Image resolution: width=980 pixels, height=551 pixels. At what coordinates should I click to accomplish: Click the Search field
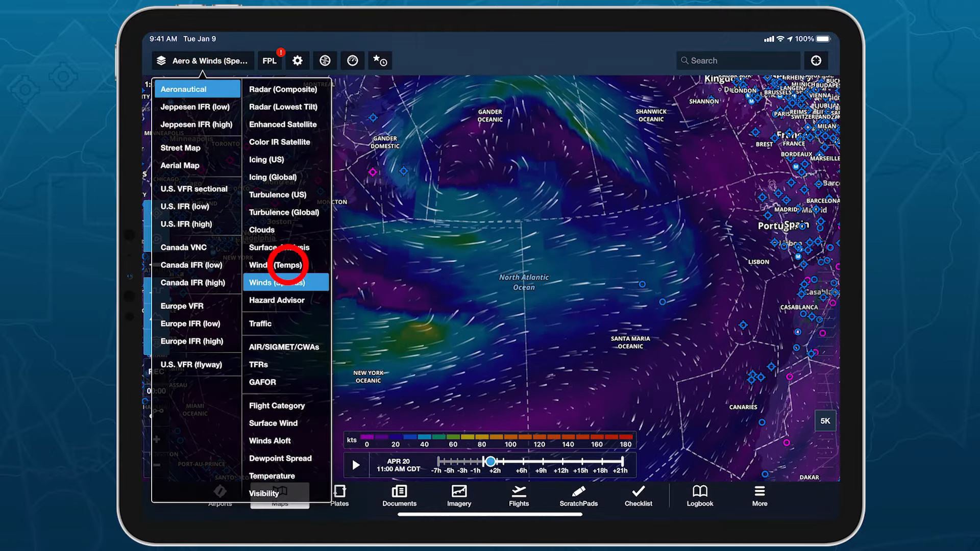[x=738, y=61]
